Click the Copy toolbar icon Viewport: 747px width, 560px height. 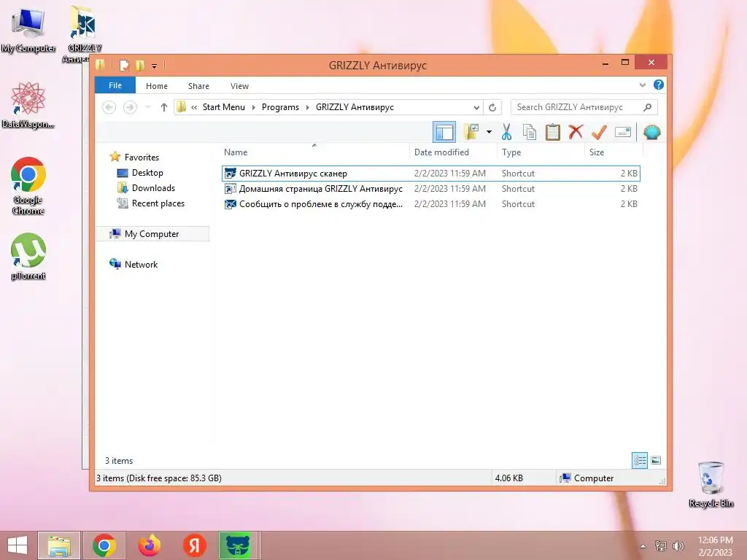point(530,132)
